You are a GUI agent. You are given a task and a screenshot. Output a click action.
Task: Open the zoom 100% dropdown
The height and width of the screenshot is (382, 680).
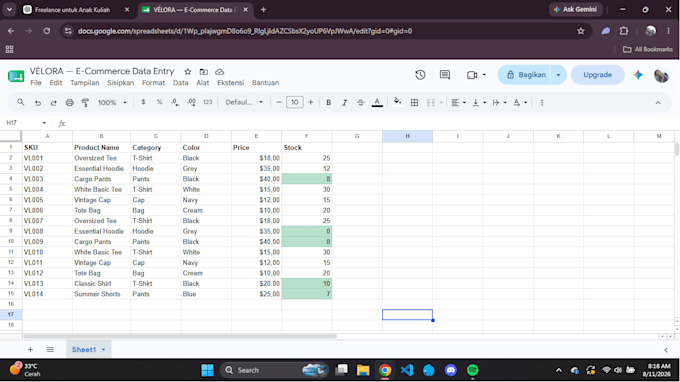[112, 103]
